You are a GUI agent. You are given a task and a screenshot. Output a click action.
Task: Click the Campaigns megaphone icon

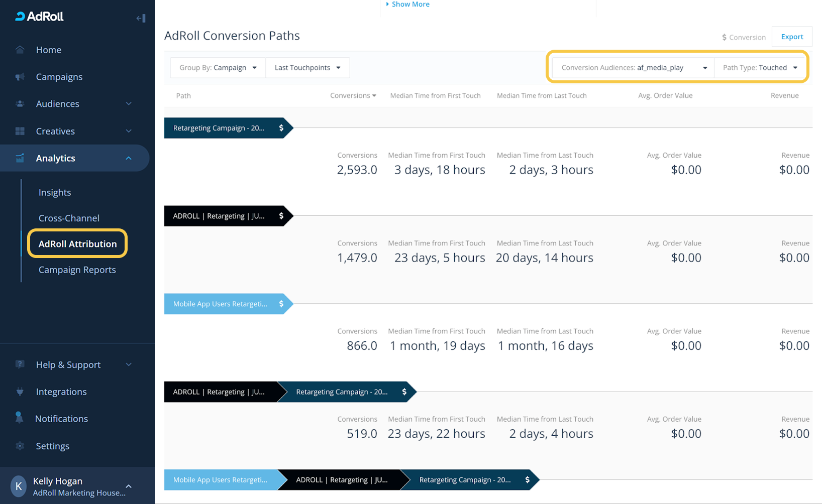pos(20,77)
